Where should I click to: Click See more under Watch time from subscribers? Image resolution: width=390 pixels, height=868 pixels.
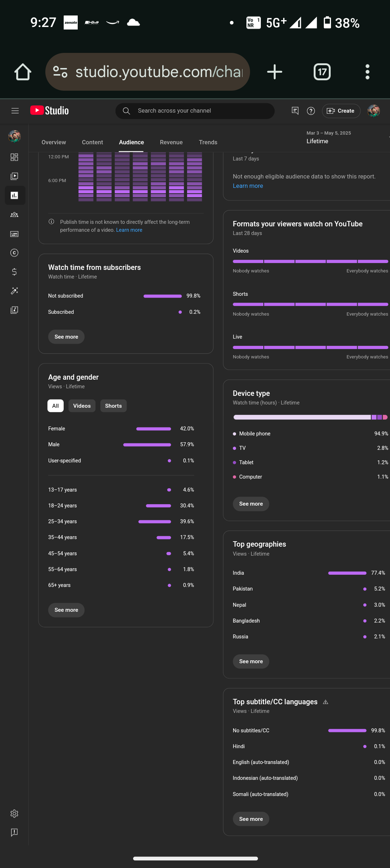tap(66, 337)
